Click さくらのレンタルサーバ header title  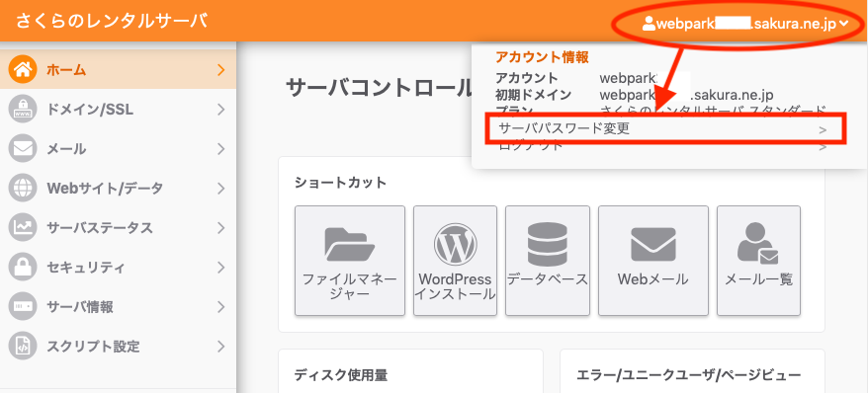coord(112,21)
